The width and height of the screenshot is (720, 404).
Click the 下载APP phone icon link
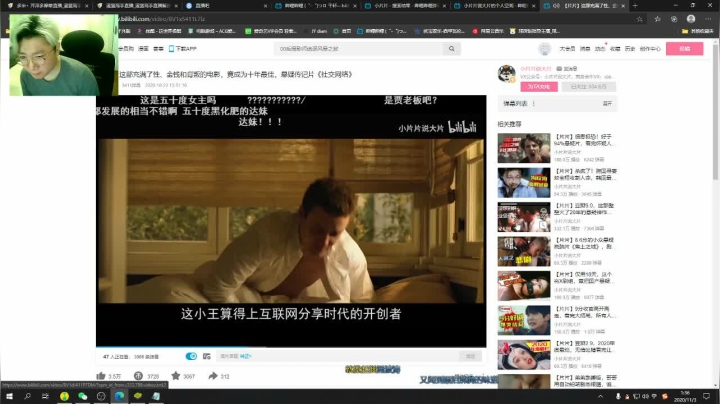coord(182,49)
